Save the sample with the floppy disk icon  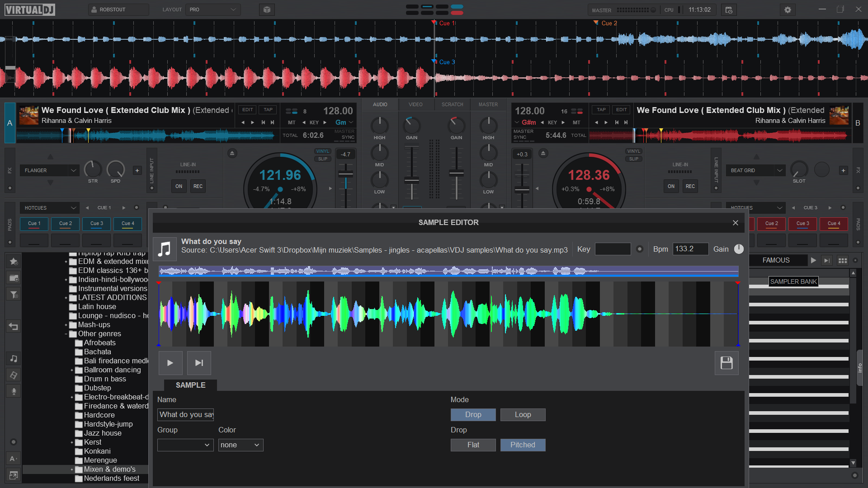(x=726, y=363)
